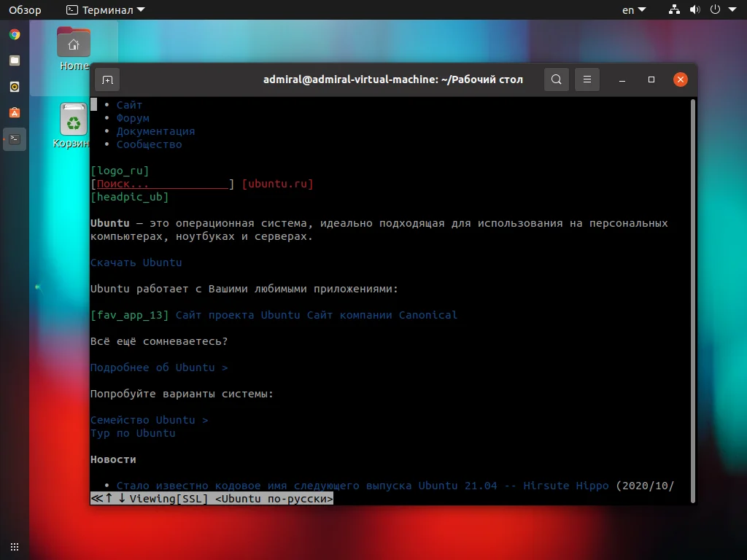Open the en language selector menu
The image size is (747, 560).
(632, 9)
